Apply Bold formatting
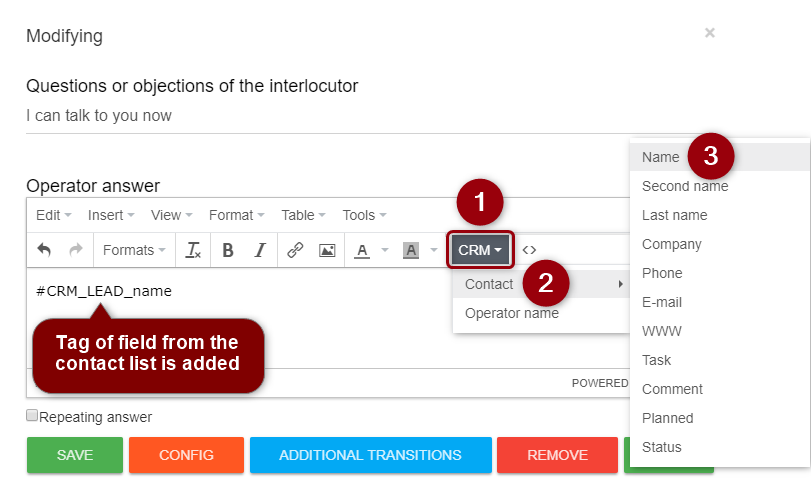 pyautogui.click(x=228, y=250)
